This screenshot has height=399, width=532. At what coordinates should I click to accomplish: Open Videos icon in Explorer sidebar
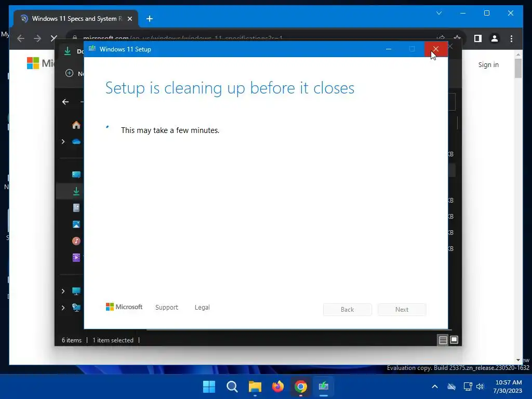click(x=76, y=258)
